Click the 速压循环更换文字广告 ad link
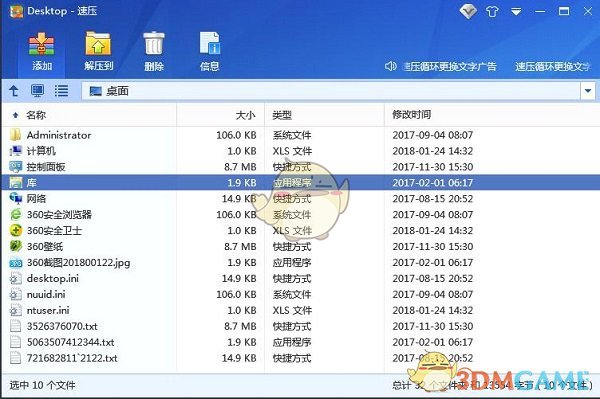The image size is (600, 399). click(x=450, y=67)
